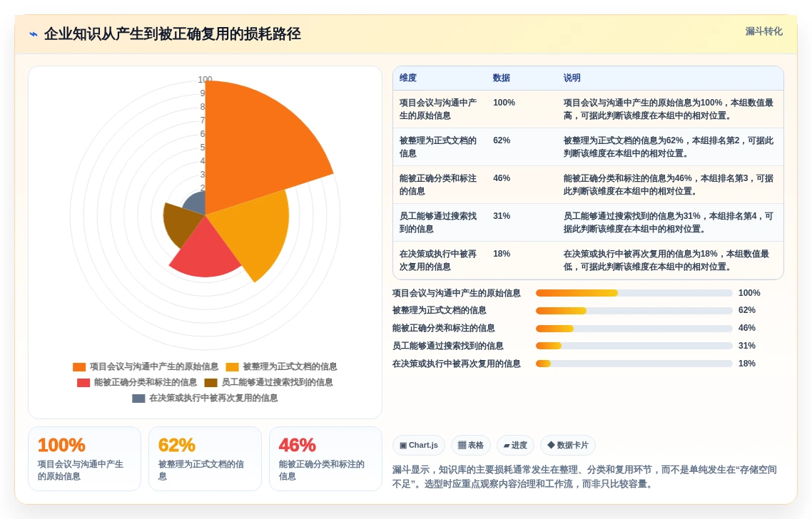Select the table cell showing 31%

pyautogui.click(x=502, y=216)
